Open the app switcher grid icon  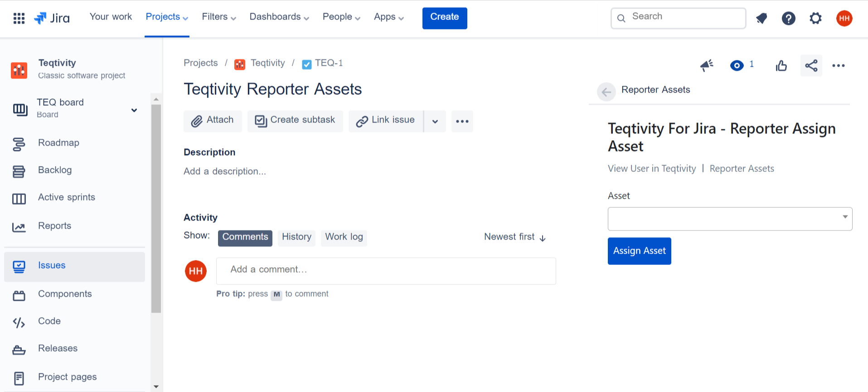click(19, 18)
